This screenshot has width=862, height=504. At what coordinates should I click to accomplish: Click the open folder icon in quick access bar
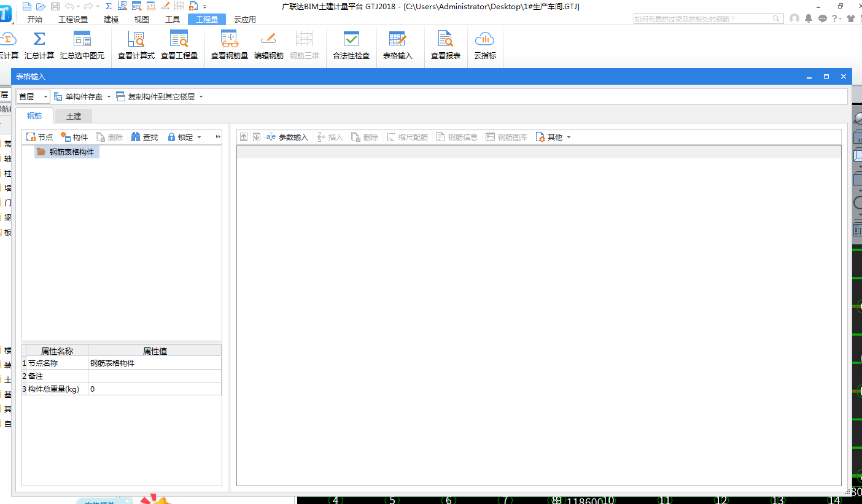[x=41, y=6]
